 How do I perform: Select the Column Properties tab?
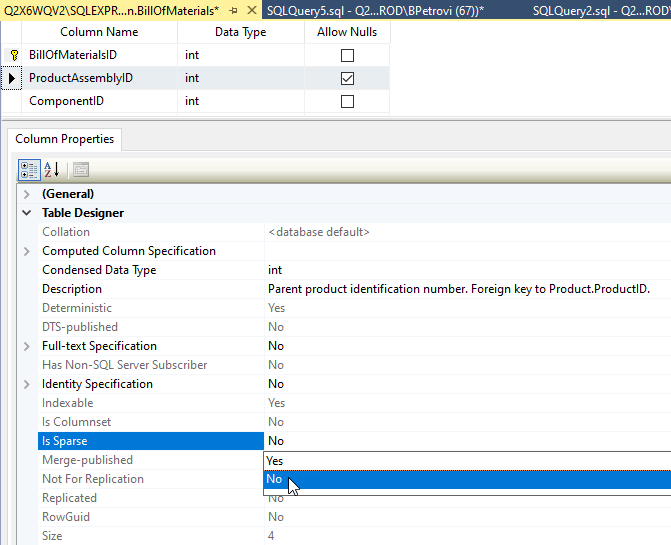tap(64, 139)
